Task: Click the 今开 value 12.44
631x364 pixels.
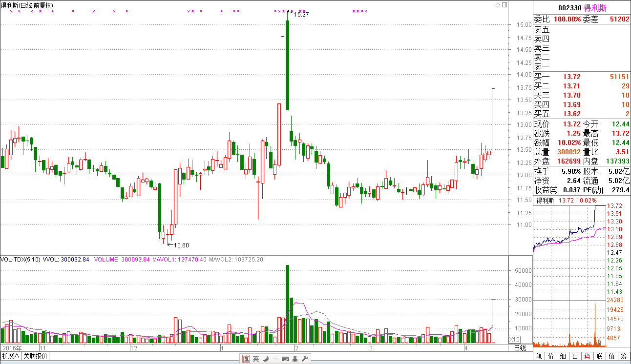Action: [620, 124]
